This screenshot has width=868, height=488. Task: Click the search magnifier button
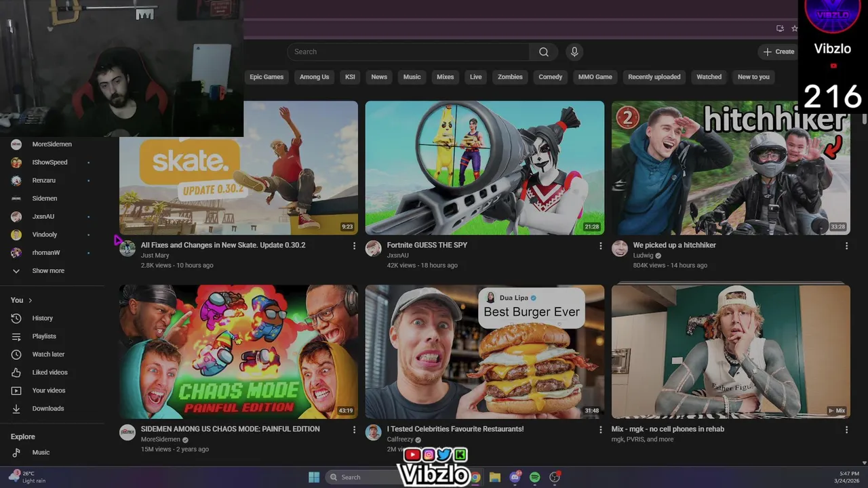pyautogui.click(x=544, y=52)
